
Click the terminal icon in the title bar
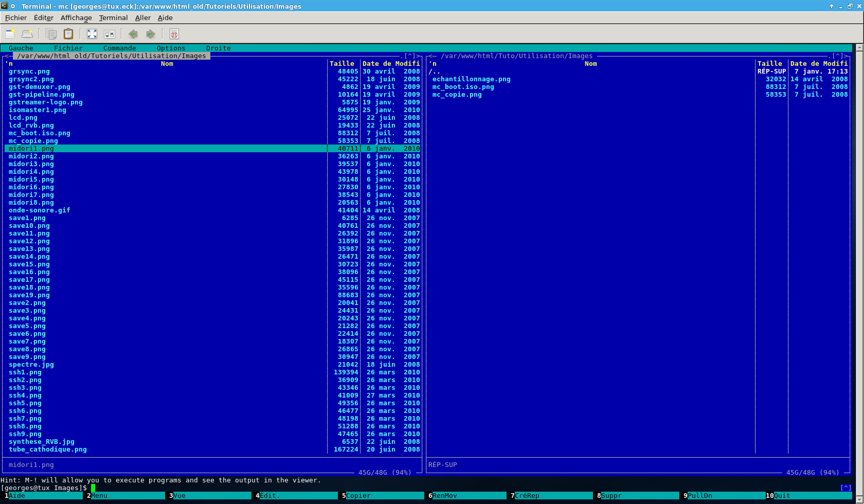click(4, 6)
